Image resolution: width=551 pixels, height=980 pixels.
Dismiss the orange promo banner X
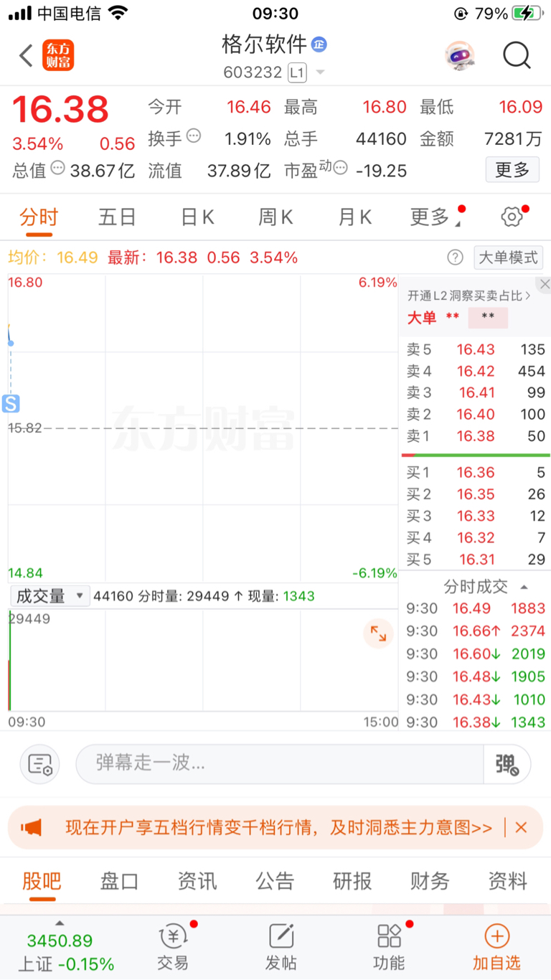point(521,828)
